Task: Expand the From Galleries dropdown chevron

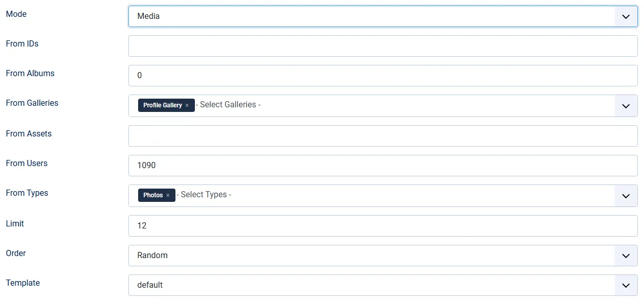Action: coord(626,106)
